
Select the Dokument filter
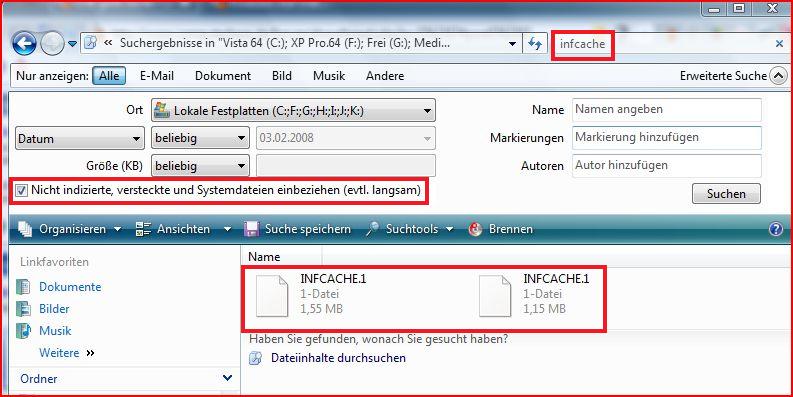(x=223, y=76)
